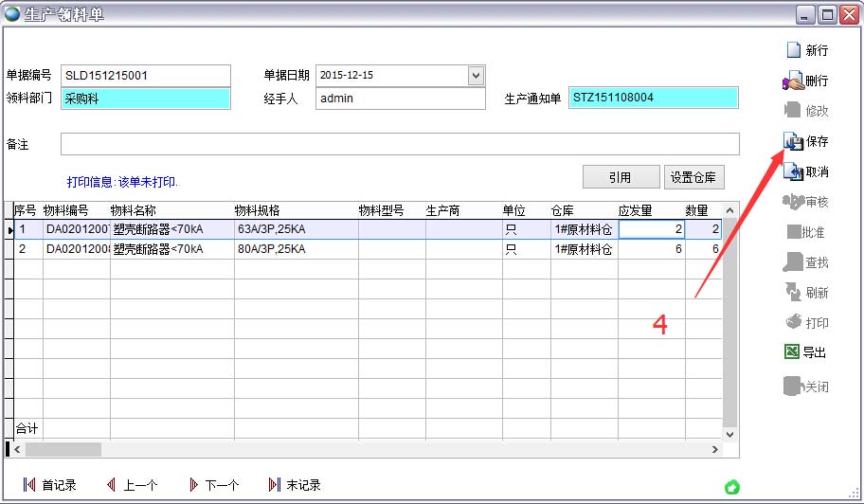Click the 删行 (delete row) icon

tap(793, 81)
